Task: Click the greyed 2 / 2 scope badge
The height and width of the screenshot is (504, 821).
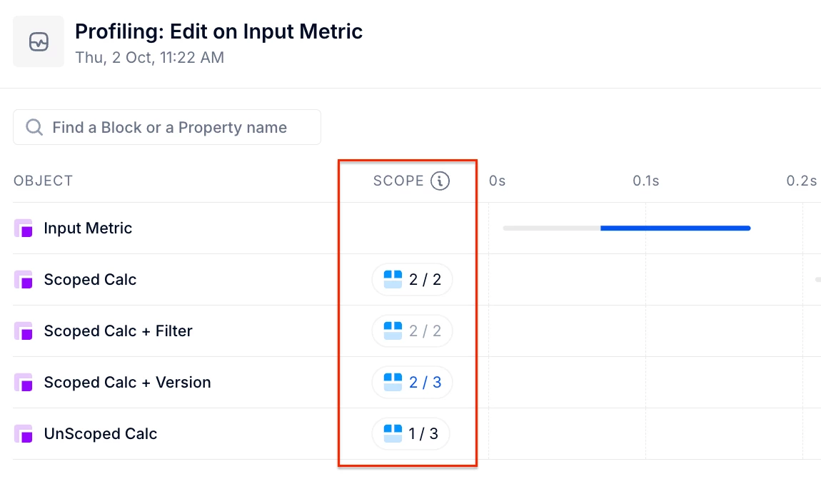Action: click(x=412, y=331)
